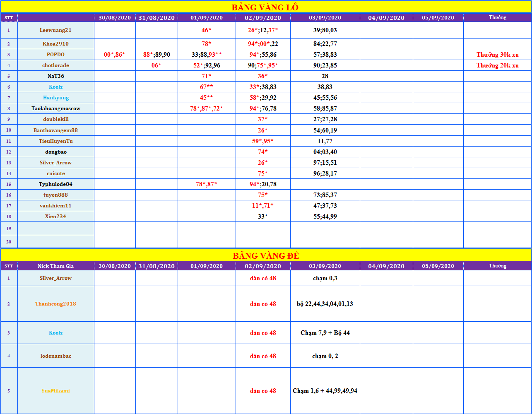Select cell 52*;92,96

tap(207, 65)
